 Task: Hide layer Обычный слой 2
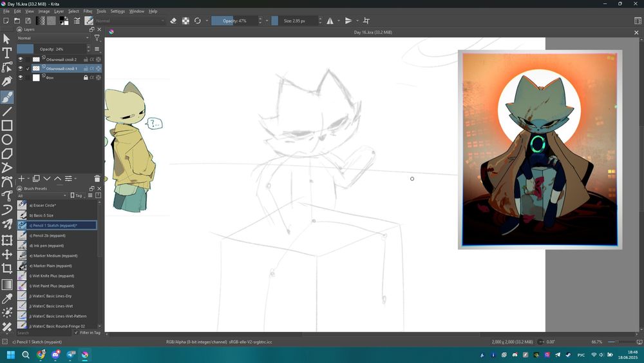(21, 59)
